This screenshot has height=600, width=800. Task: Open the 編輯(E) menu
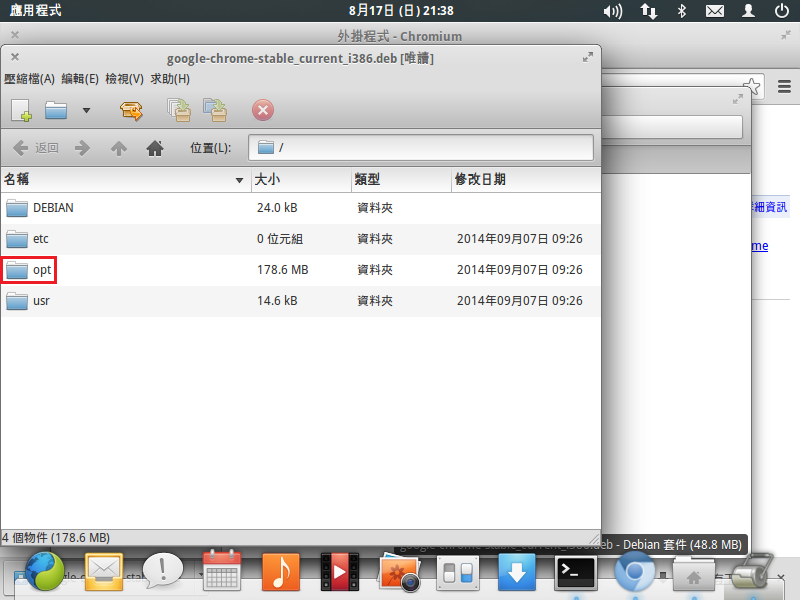80,79
